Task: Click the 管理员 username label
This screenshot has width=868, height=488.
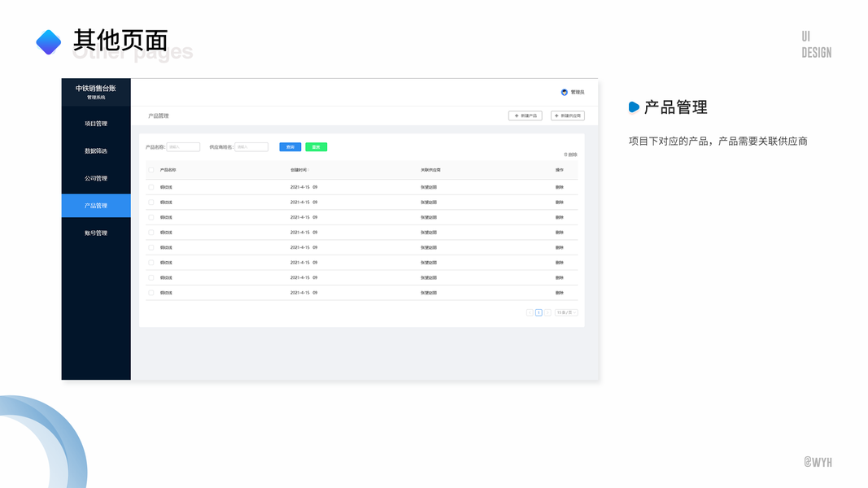Action: tap(578, 93)
